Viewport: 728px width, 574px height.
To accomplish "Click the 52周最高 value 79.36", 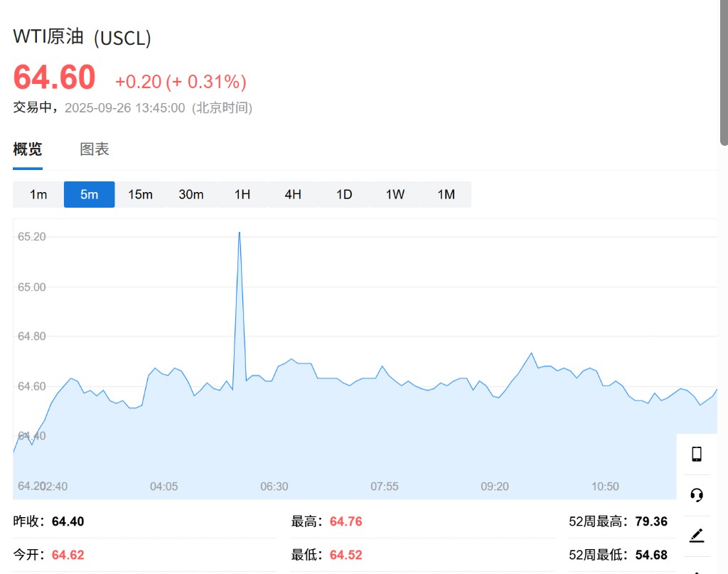I will click(x=651, y=521).
